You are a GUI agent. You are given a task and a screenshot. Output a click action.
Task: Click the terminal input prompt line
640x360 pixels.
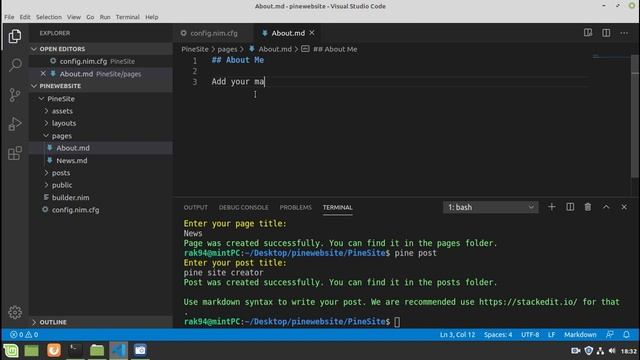pos(292,322)
